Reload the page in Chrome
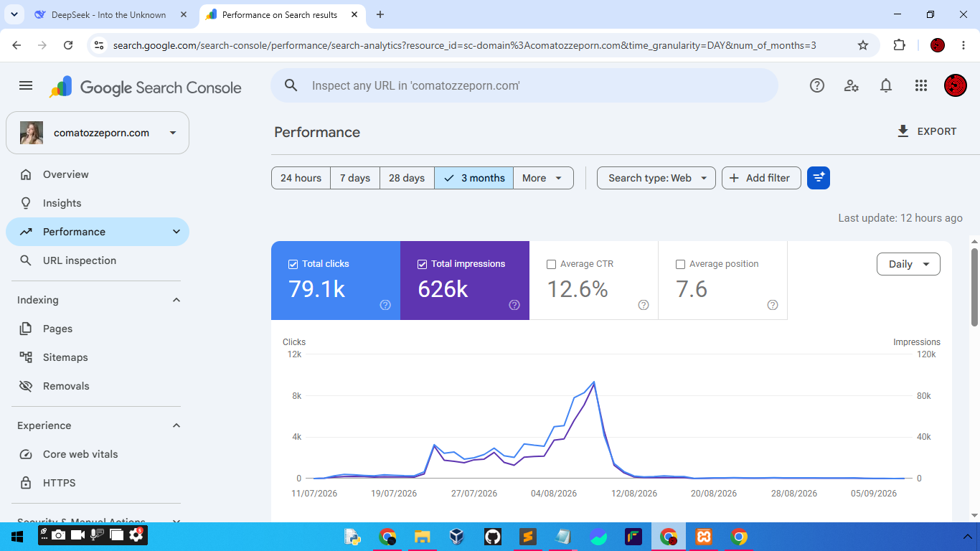 [x=68, y=45]
